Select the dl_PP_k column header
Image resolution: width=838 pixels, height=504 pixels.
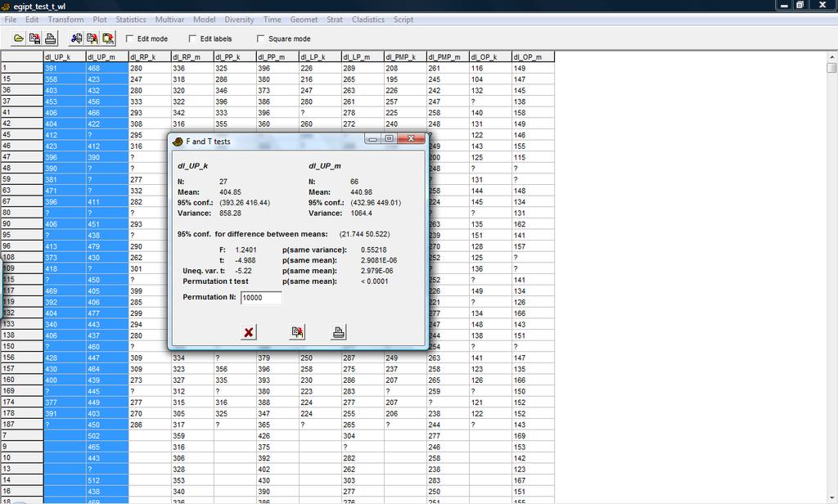tap(236, 56)
